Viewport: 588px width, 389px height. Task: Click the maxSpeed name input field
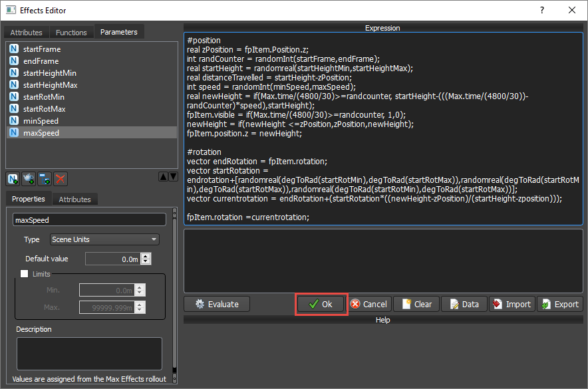click(x=89, y=219)
